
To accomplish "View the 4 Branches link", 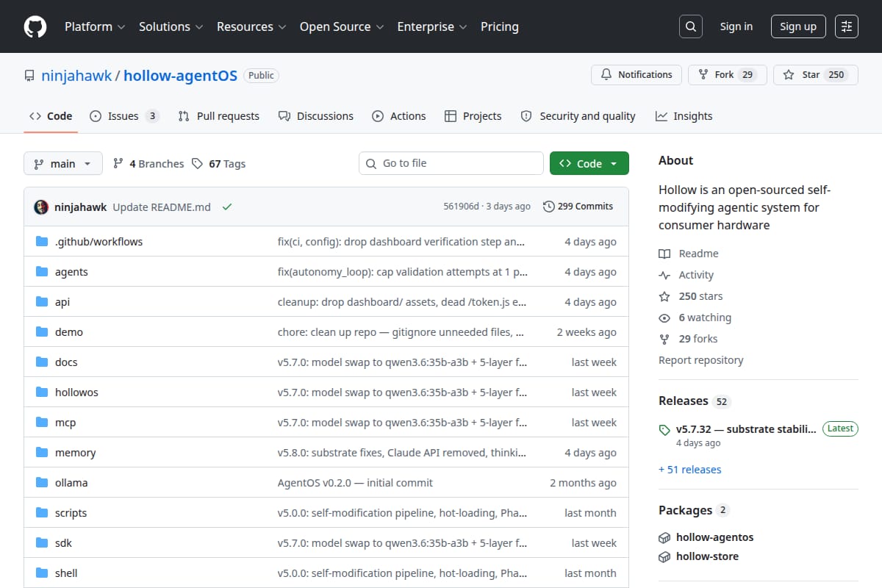I will (x=148, y=164).
